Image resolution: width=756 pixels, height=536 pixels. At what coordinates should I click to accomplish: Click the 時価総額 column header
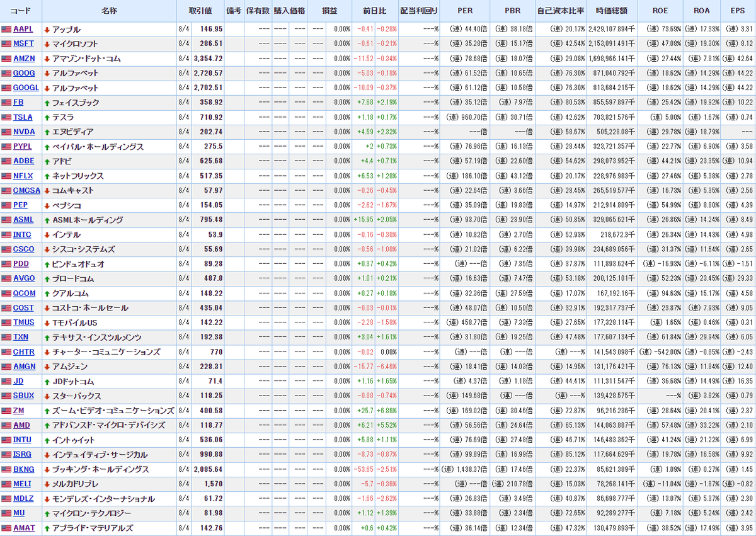tap(612, 11)
